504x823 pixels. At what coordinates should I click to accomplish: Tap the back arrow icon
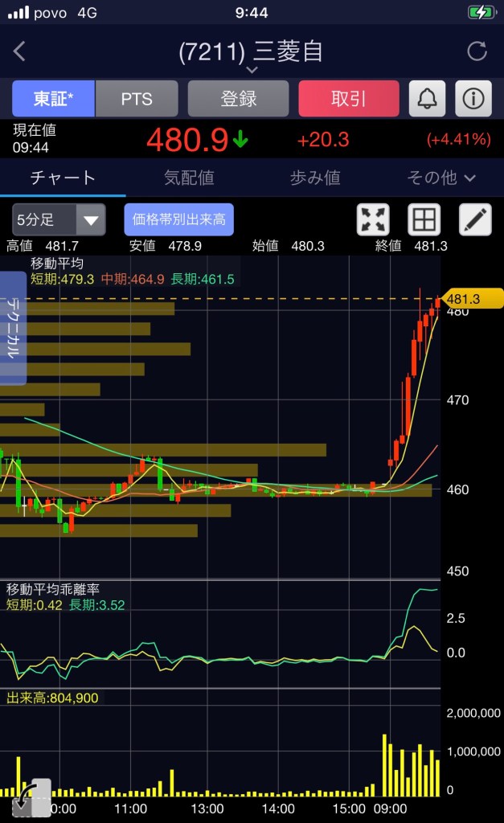(x=20, y=52)
